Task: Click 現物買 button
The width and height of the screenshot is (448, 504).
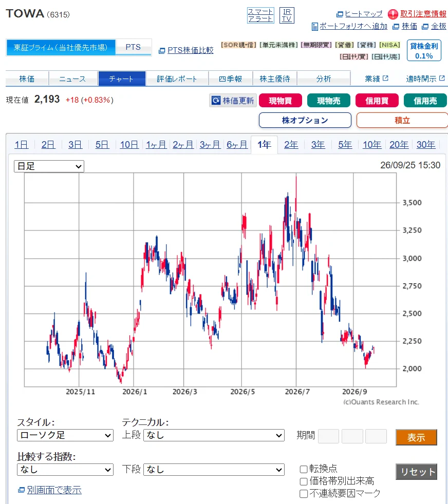Action: coord(281,101)
